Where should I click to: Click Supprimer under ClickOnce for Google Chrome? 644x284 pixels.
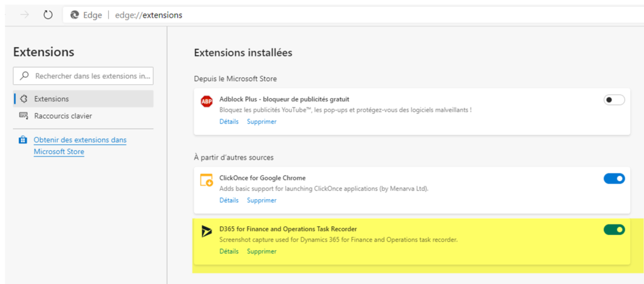coord(261,200)
